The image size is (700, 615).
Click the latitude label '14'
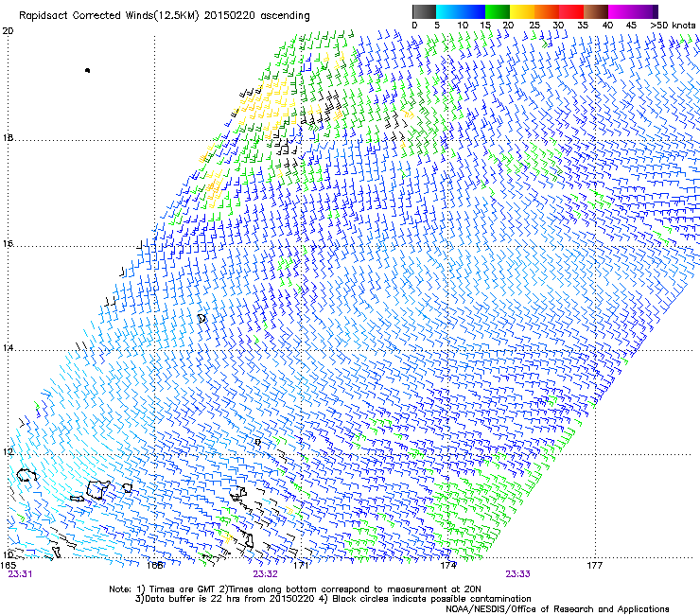pos(8,348)
